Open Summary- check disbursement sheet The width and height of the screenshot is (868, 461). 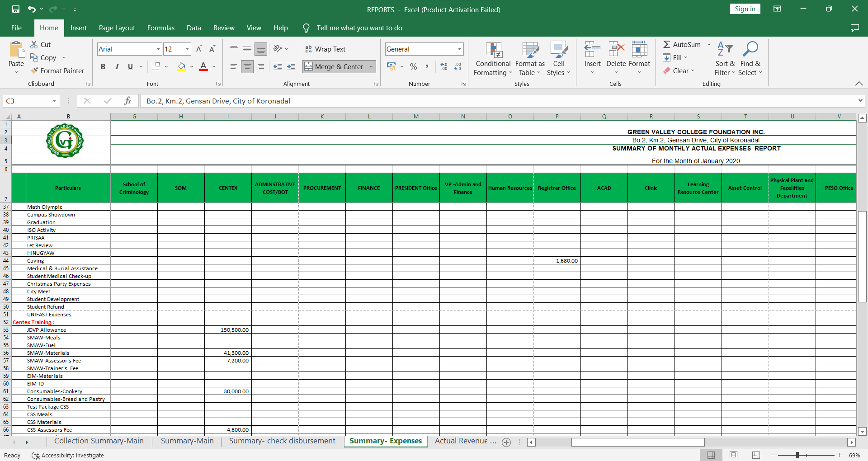pyautogui.click(x=282, y=441)
